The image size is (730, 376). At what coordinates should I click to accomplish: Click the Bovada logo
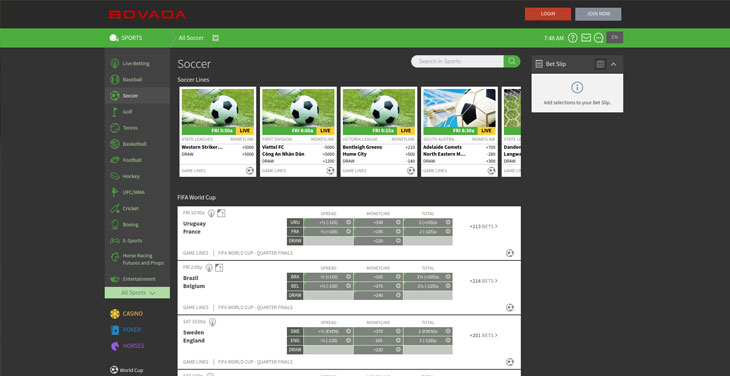click(x=147, y=14)
